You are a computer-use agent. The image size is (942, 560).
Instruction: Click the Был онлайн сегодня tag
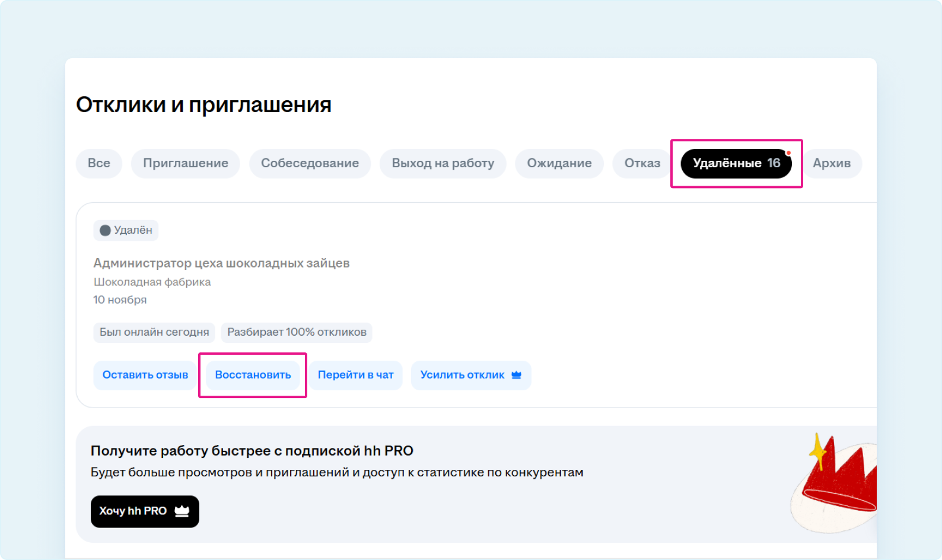154,332
